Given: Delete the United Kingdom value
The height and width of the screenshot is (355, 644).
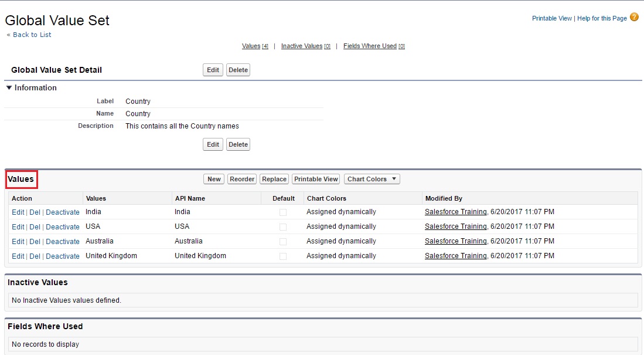Looking at the screenshot, I should click(x=35, y=256).
